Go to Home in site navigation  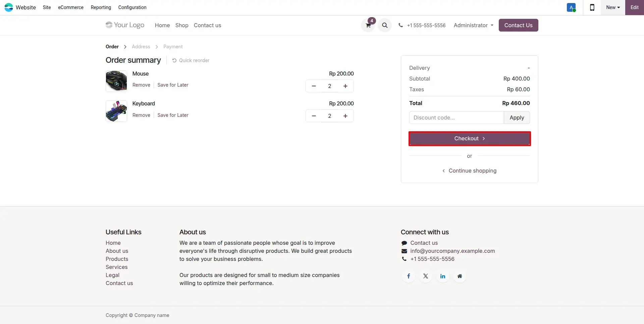162,25
